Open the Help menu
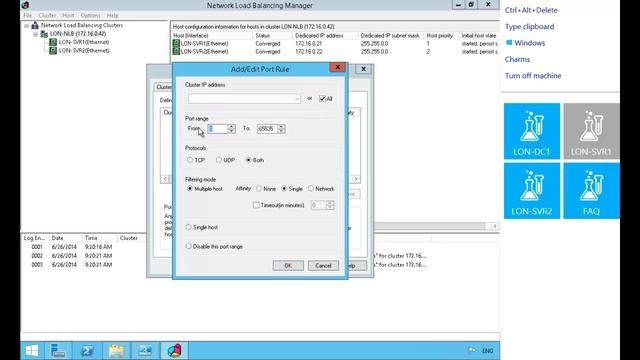This screenshot has width=640, height=360. 112,16
